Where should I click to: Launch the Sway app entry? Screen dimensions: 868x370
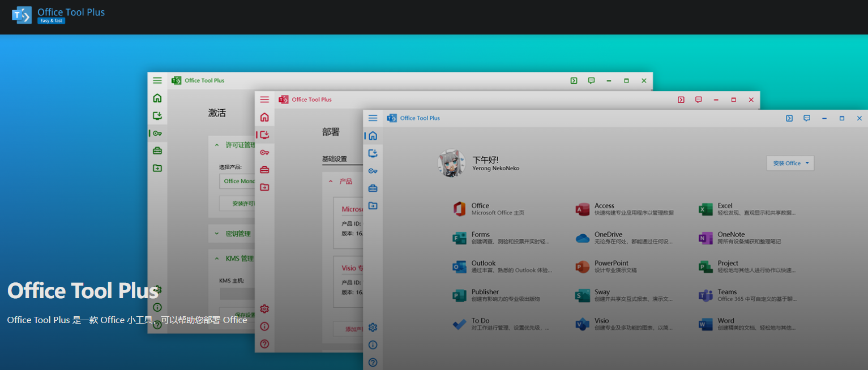(625, 295)
